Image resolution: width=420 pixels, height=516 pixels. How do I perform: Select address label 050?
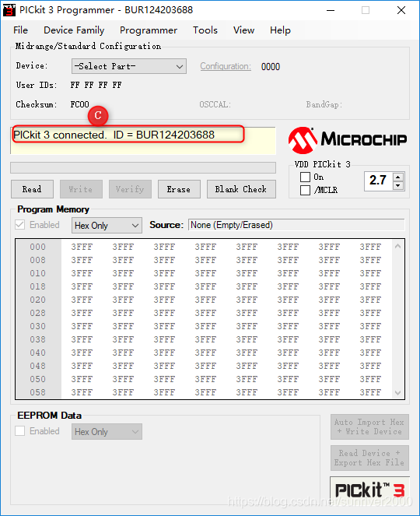[x=38, y=379]
